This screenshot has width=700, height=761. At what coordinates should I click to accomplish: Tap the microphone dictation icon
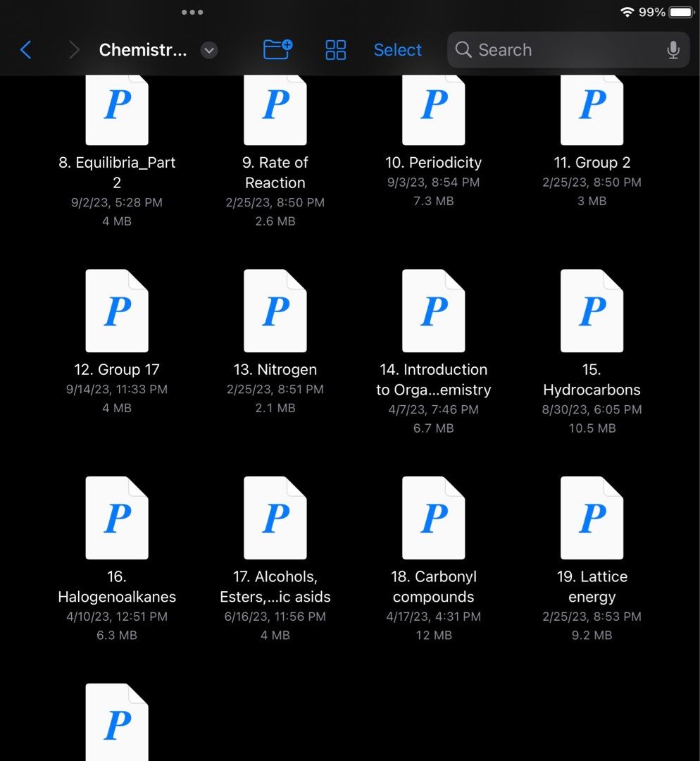click(673, 50)
